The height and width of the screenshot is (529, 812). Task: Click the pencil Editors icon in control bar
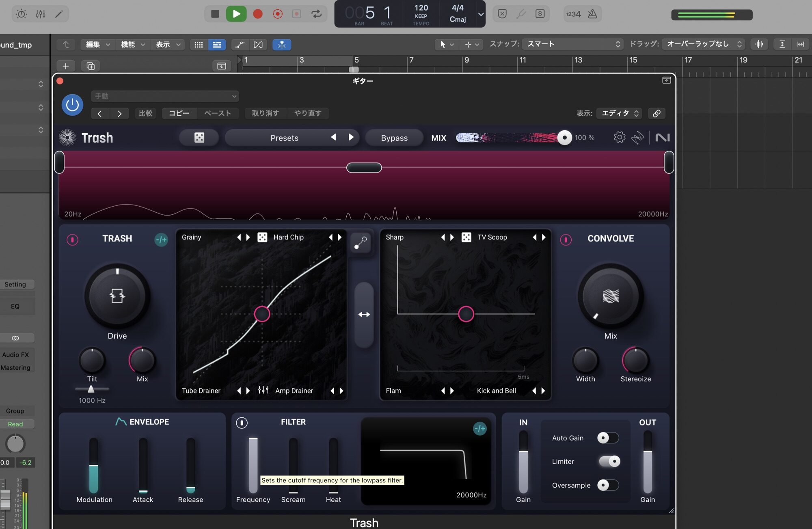59,14
